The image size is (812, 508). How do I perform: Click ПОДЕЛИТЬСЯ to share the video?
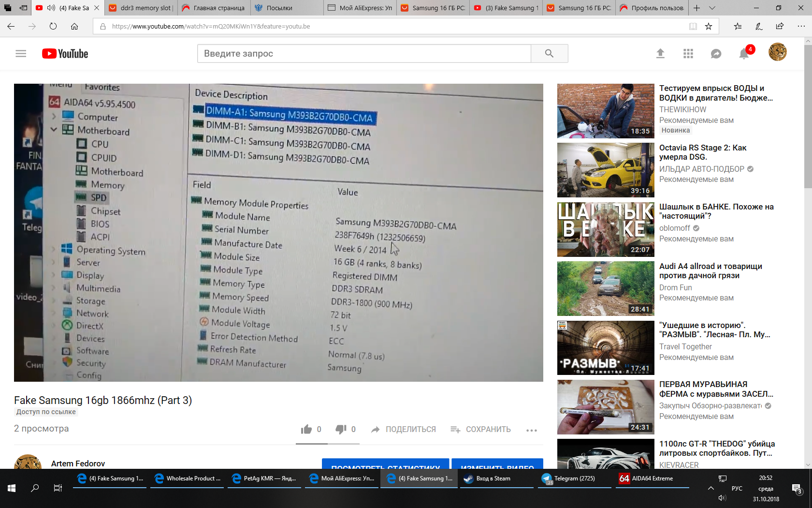403,429
